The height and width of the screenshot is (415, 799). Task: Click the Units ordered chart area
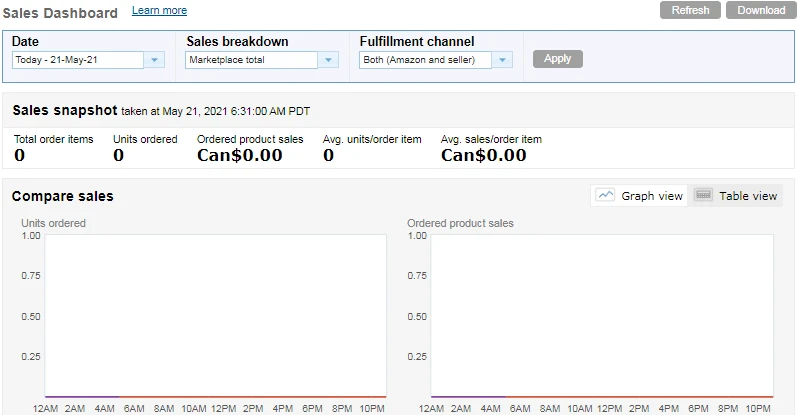coord(216,316)
